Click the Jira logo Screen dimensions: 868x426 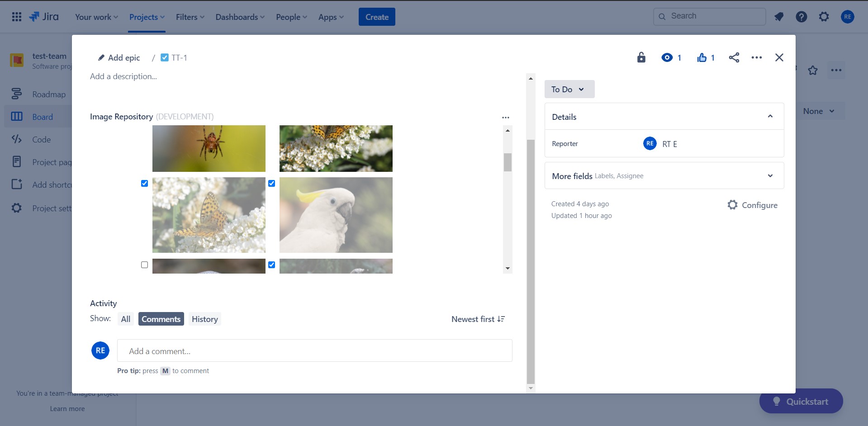point(44,17)
